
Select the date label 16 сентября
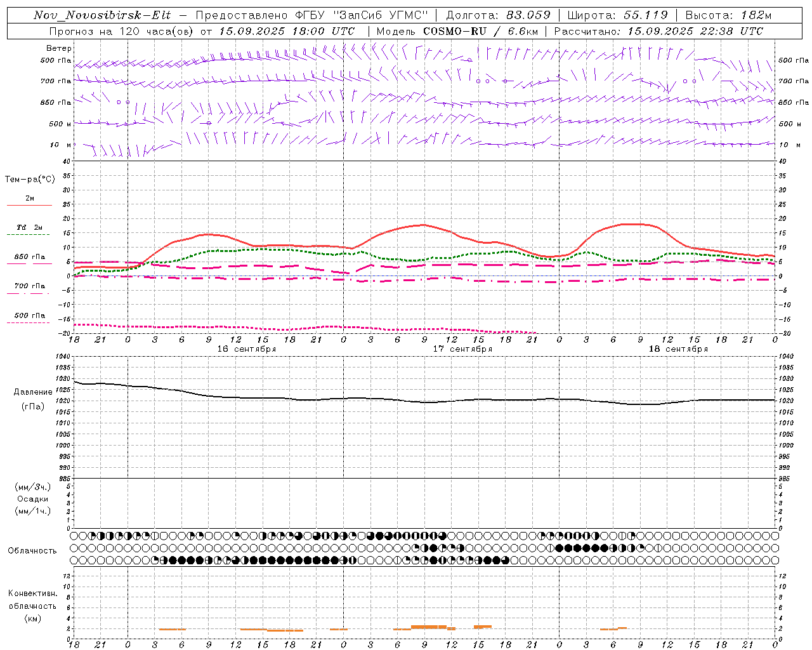click(x=247, y=349)
